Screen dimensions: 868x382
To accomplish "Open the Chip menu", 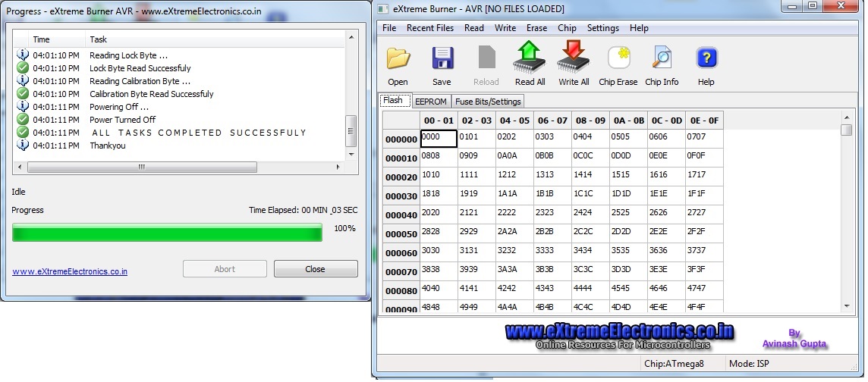I will click(x=567, y=27).
